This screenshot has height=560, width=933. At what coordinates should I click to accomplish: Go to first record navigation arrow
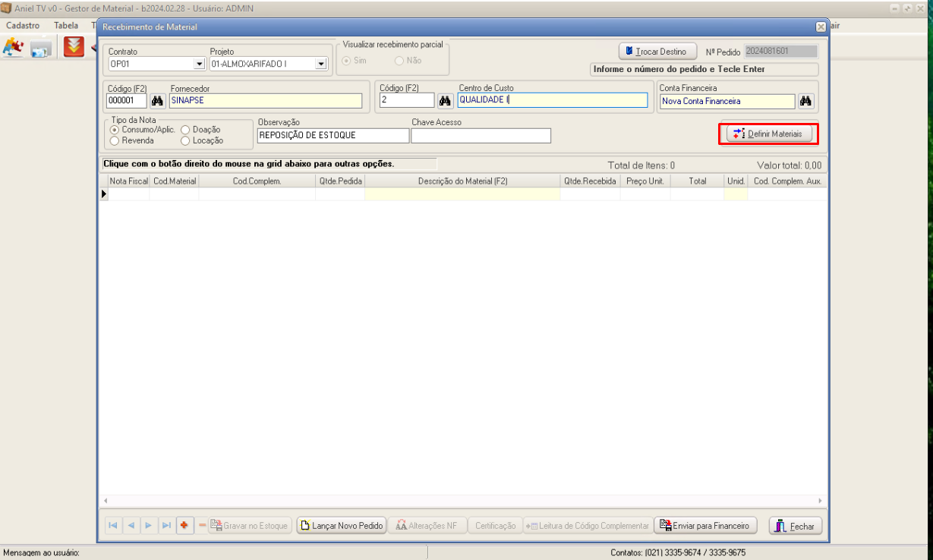pyautogui.click(x=112, y=526)
